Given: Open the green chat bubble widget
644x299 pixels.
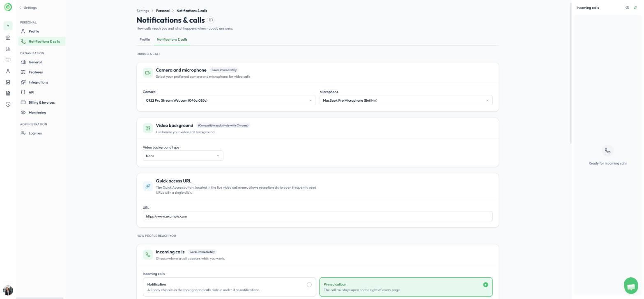Looking at the screenshot, I should pos(631,286).
